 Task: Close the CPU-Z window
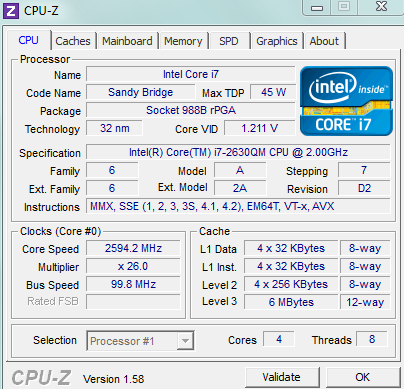click(x=381, y=7)
